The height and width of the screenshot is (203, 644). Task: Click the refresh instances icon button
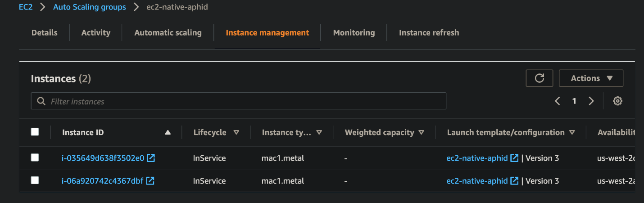539,78
